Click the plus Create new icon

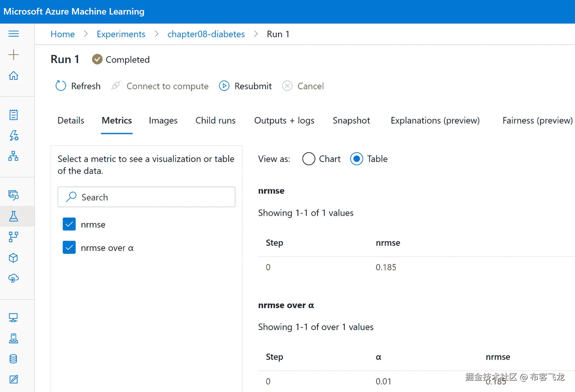pos(14,55)
